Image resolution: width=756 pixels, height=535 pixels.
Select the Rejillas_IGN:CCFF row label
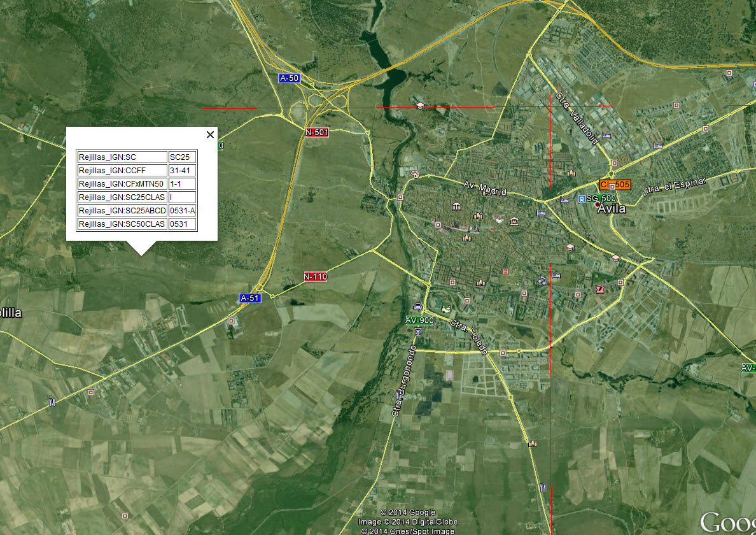122,170
